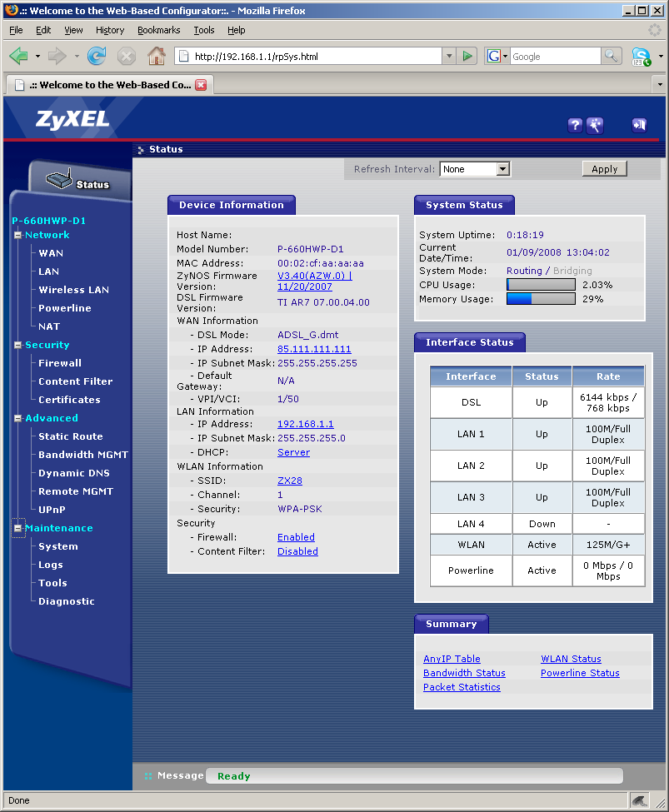Collapse the Advanced tree section
The height and width of the screenshot is (812, 669).
click(x=17, y=418)
